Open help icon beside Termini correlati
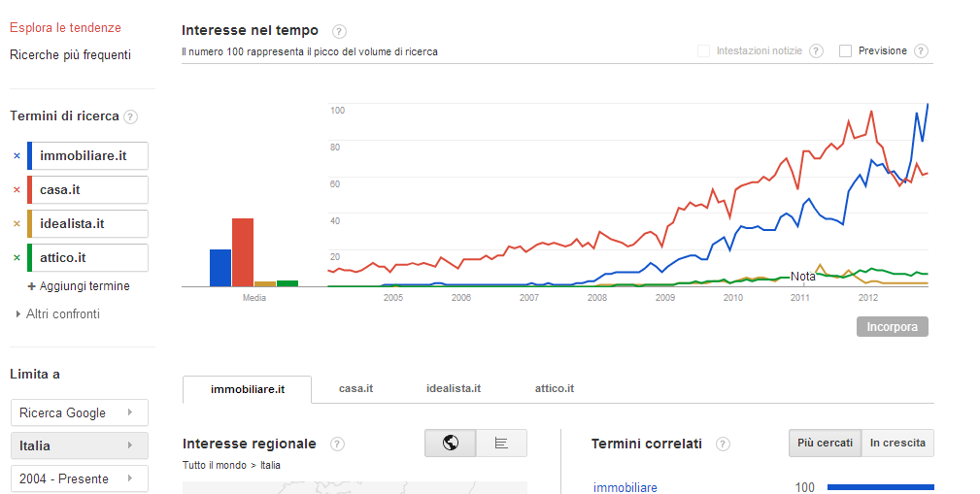Viewport: 980px width, 494px height. (x=723, y=444)
